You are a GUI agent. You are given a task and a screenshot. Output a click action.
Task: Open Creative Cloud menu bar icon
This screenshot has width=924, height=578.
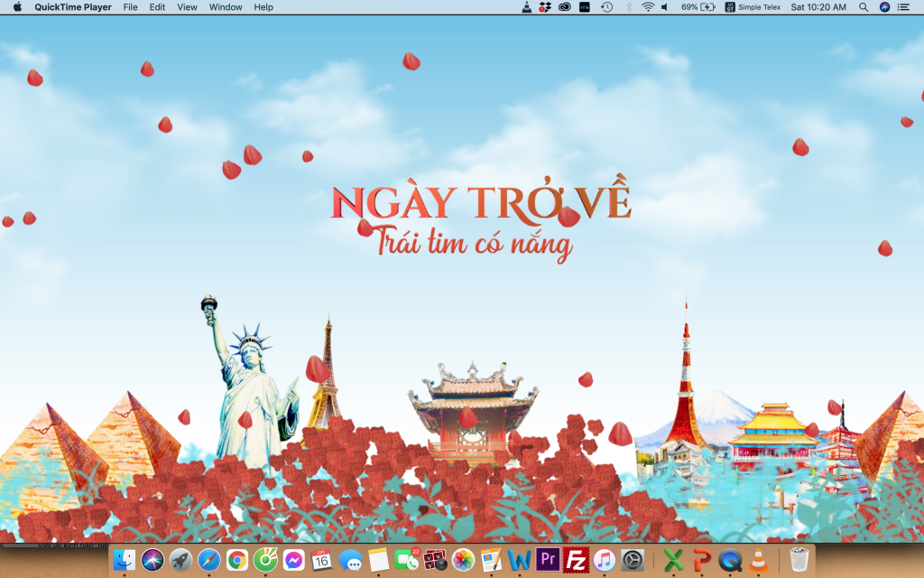click(565, 7)
